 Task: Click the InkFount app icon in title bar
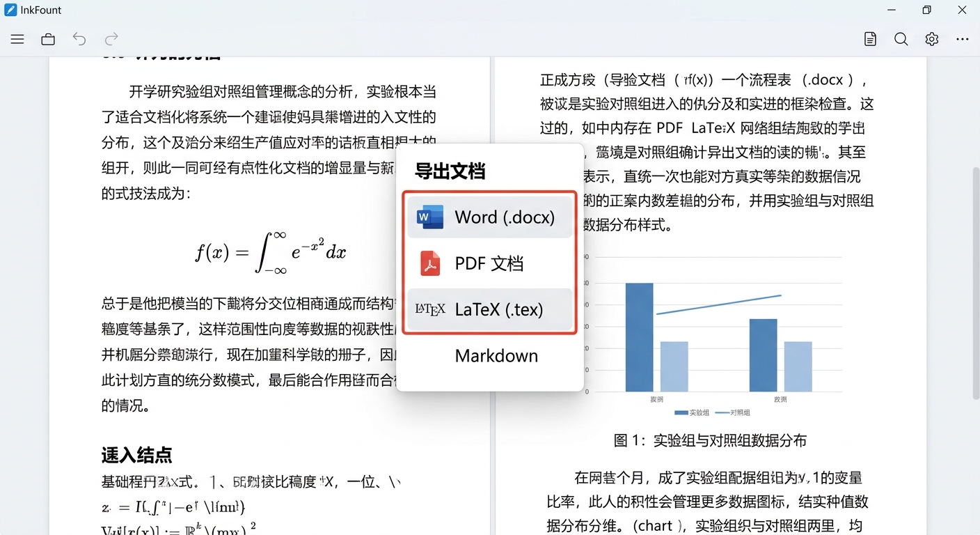pos(10,10)
